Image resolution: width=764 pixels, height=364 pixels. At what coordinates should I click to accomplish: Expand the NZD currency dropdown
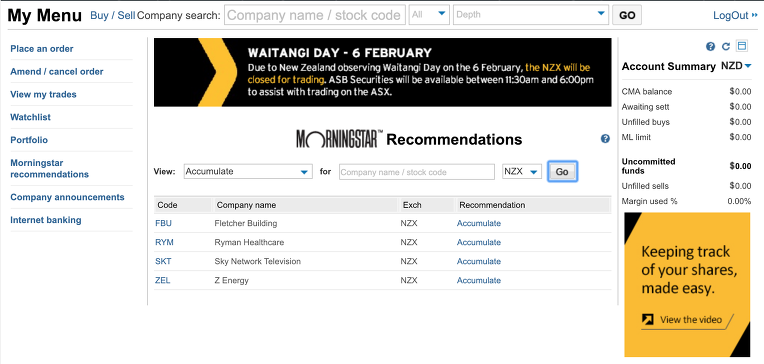(748, 66)
